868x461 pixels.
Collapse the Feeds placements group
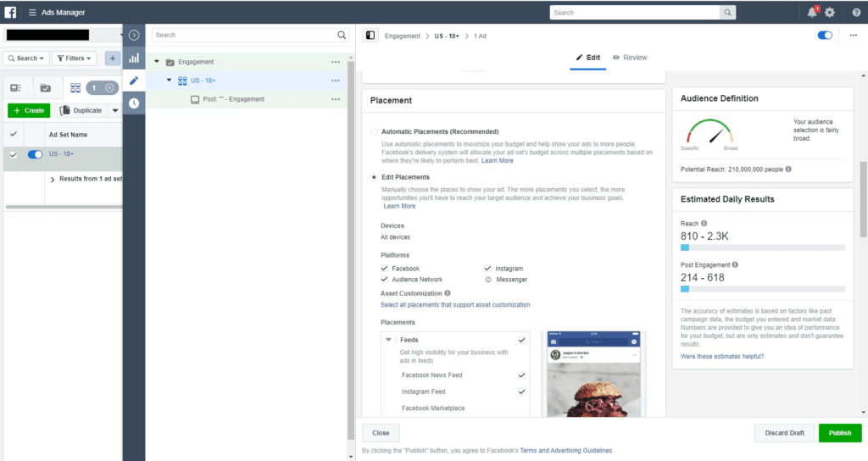[388, 340]
